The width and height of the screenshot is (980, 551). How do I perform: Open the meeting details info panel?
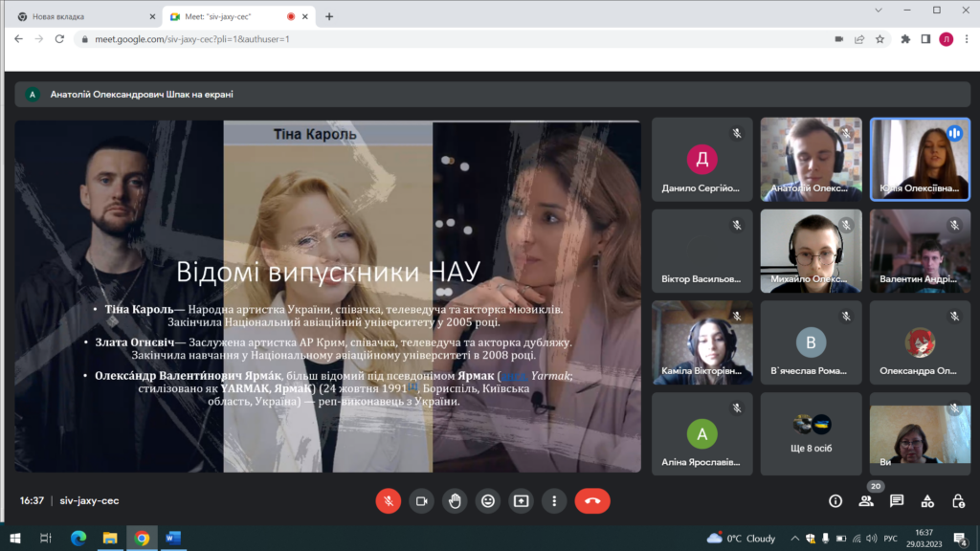point(835,500)
